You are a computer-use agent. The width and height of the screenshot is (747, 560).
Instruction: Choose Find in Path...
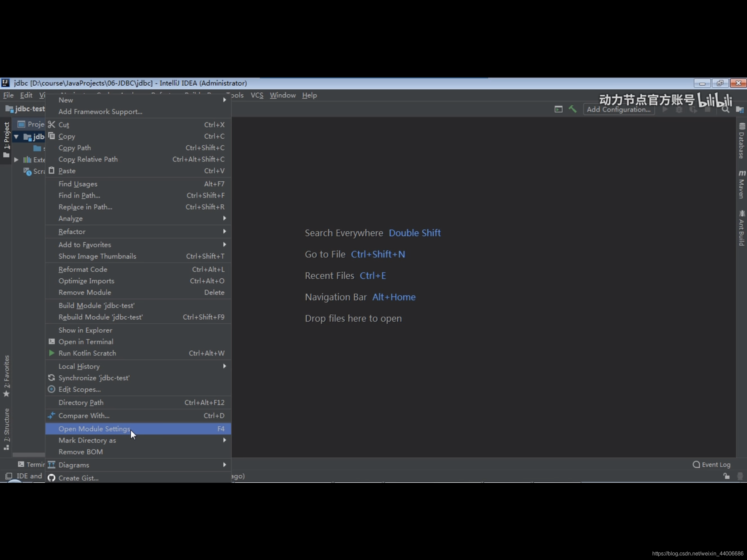(x=138, y=195)
